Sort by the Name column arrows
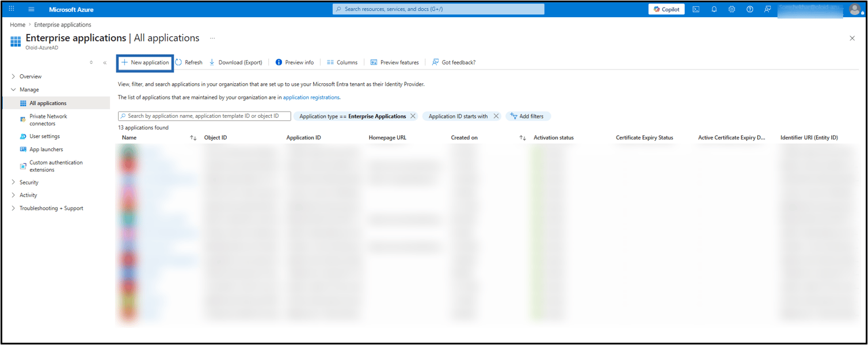Image resolution: width=868 pixels, height=345 pixels. [x=193, y=138]
